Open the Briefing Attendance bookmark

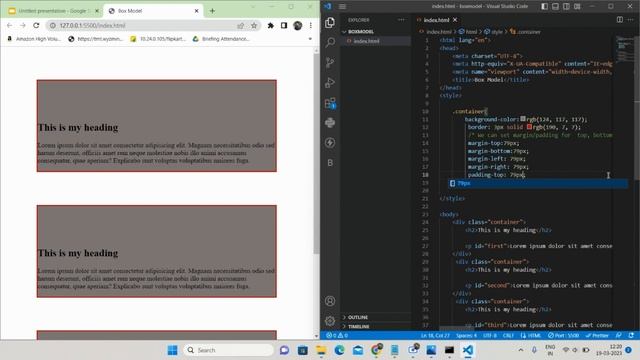tap(221, 39)
